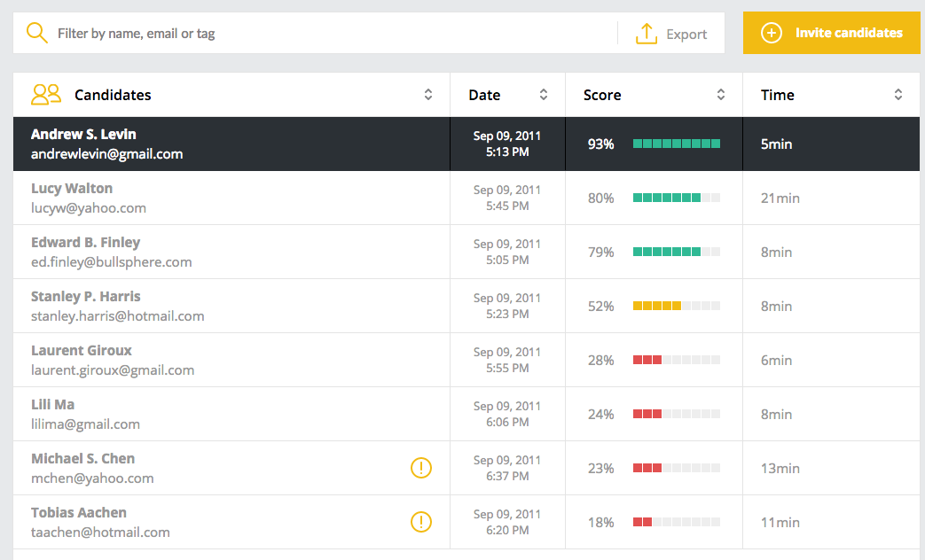Screen dimensions: 925x560
Task: Click the 52% score value
Action: click(x=600, y=307)
